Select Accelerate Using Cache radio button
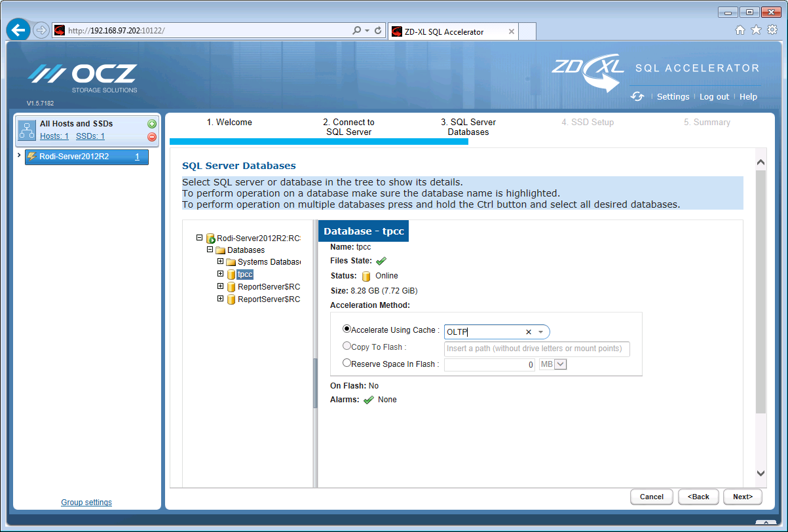This screenshot has height=532, width=788. point(347,329)
